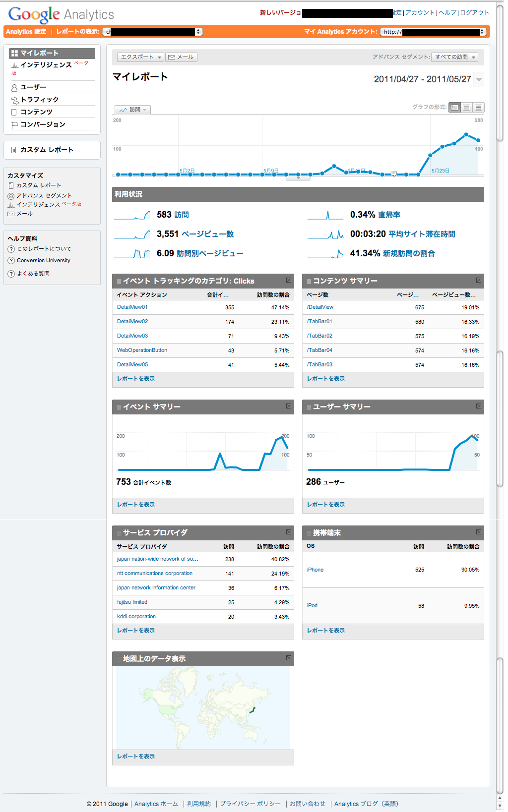Click Customize section メール link
The width and height of the screenshot is (508, 812).
coord(24,214)
